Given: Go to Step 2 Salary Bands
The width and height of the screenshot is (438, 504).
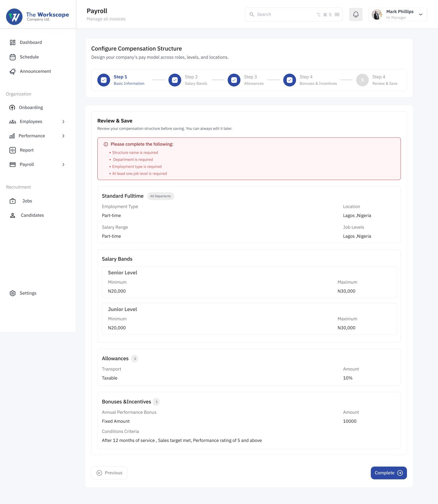Looking at the screenshot, I should 188,80.
